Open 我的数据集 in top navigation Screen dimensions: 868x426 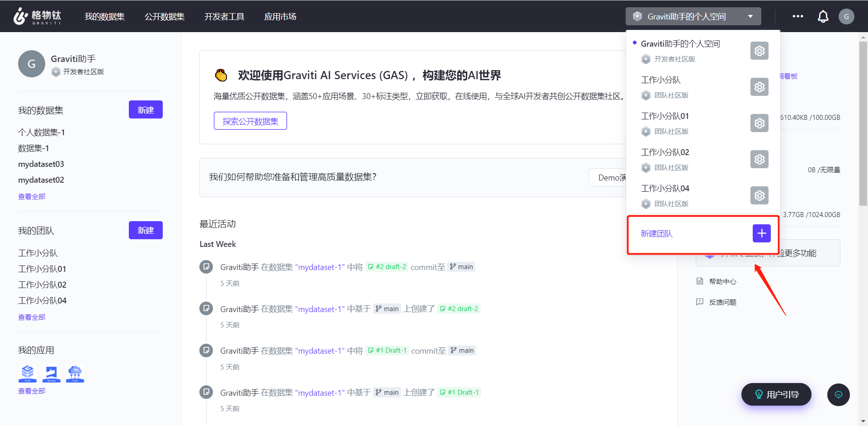[104, 17]
